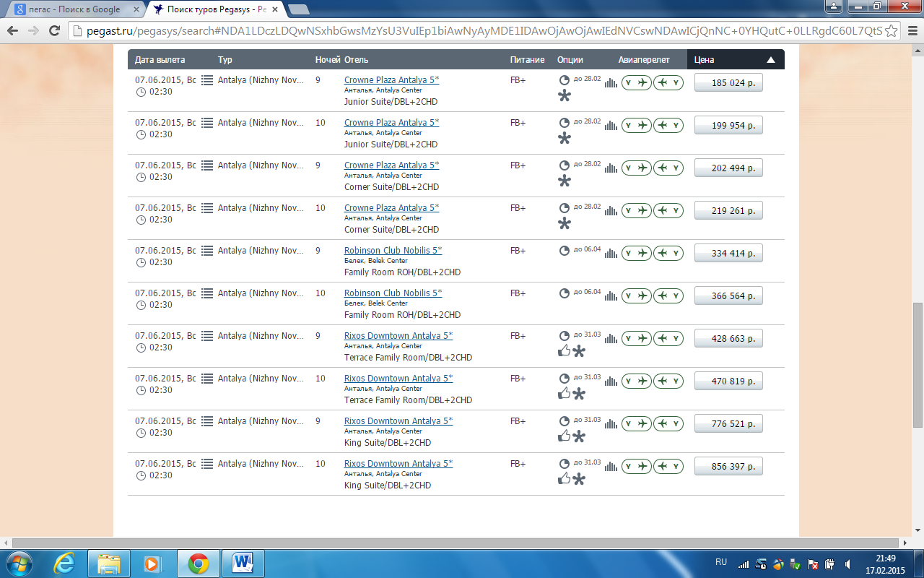Open Crowne Plaza Antalya link in 185 024 р. row
The image size is (924, 578).
tap(391, 80)
